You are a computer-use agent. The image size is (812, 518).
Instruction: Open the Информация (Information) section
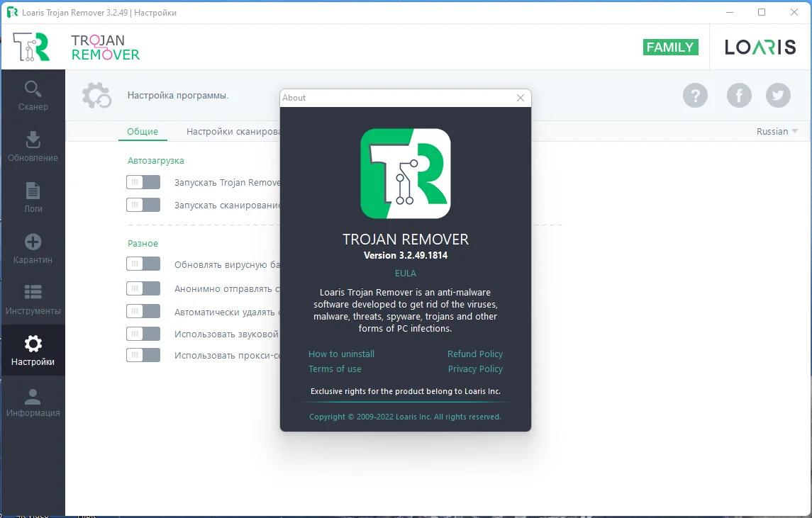(x=33, y=402)
